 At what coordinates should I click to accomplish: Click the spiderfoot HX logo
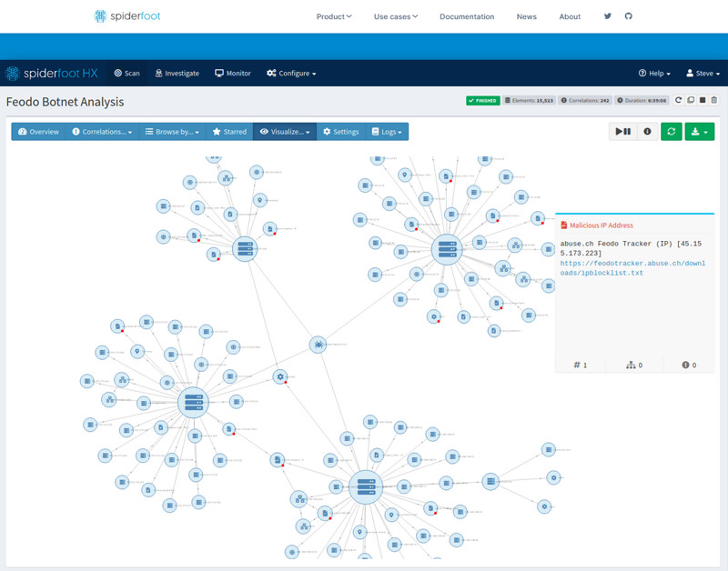click(x=52, y=74)
